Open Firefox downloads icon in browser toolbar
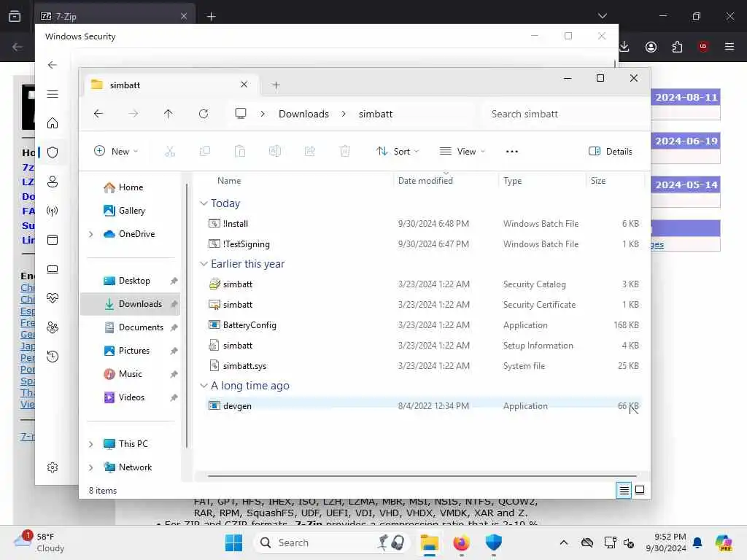This screenshot has height=560, width=747. click(x=624, y=47)
